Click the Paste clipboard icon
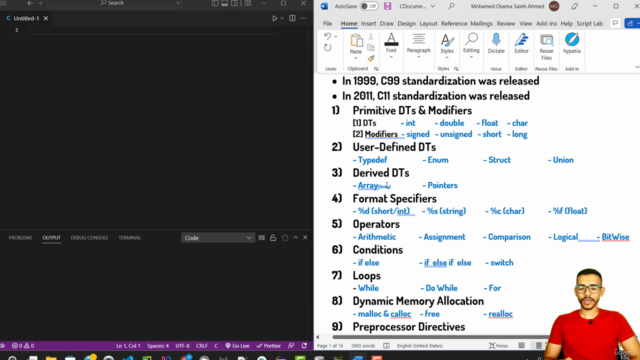This screenshot has width=640, height=360. coord(356,41)
